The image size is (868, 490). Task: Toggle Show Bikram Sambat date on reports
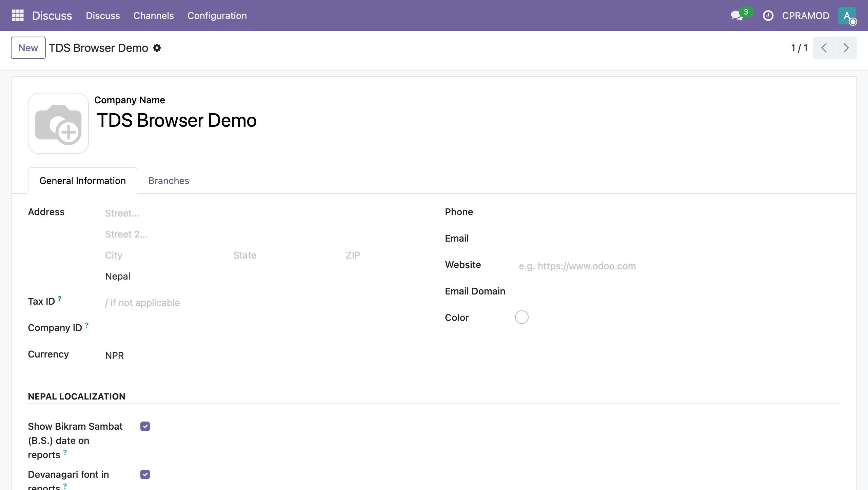145,426
